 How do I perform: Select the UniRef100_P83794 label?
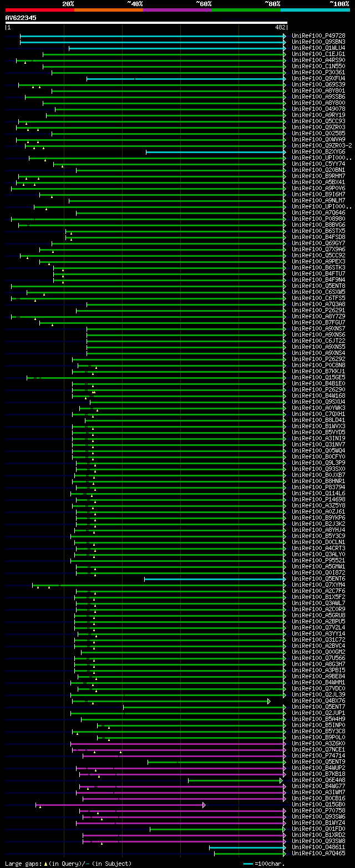click(x=318, y=488)
